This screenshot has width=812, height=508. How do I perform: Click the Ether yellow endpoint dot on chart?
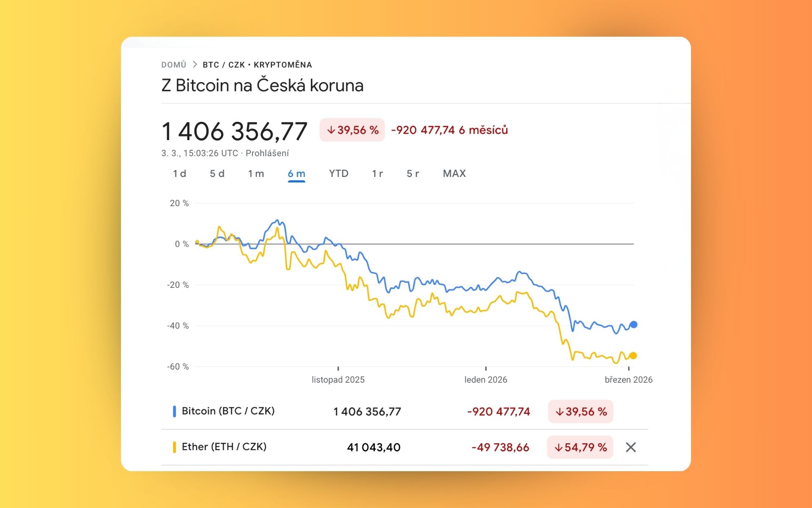pyautogui.click(x=633, y=356)
